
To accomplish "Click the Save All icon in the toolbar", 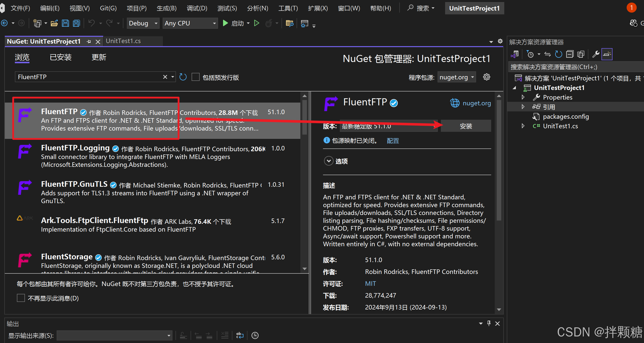I will pyautogui.click(x=76, y=23).
